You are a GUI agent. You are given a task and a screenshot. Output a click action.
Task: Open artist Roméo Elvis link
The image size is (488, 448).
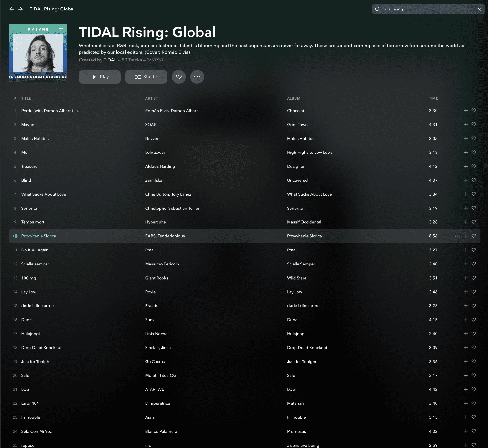157,111
